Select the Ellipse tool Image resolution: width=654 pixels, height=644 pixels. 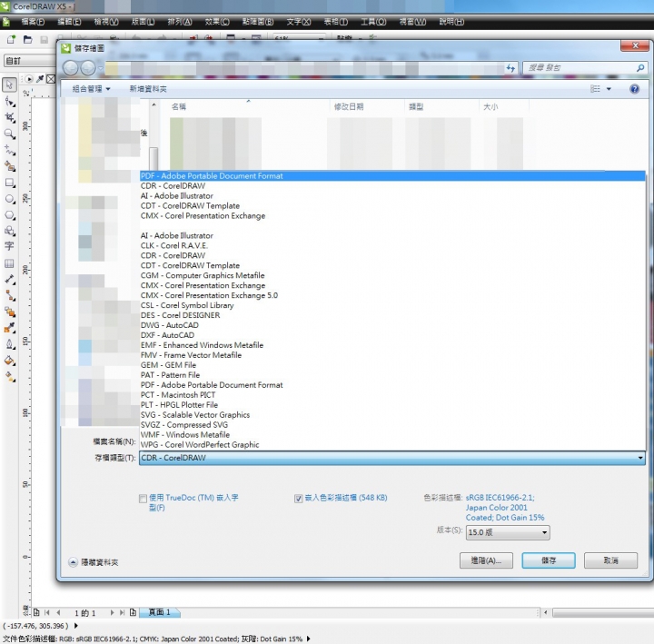click(x=10, y=199)
